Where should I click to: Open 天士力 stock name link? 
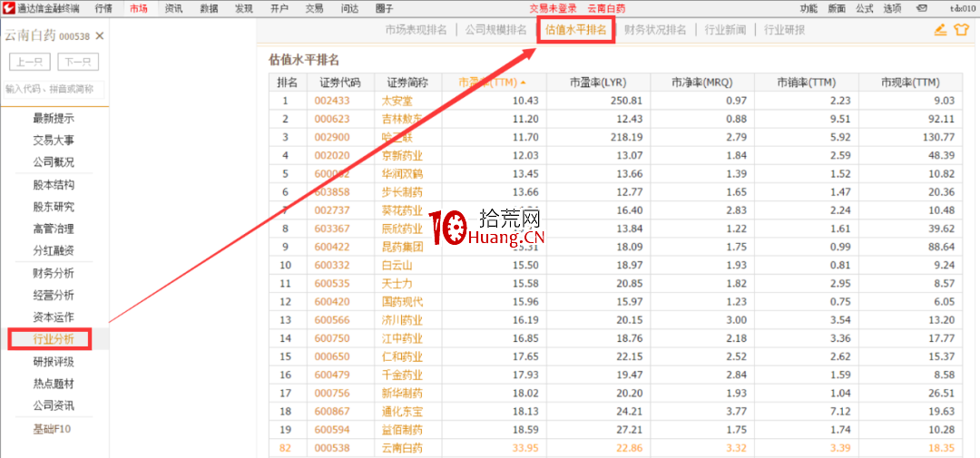pyautogui.click(x=397, y=284)
